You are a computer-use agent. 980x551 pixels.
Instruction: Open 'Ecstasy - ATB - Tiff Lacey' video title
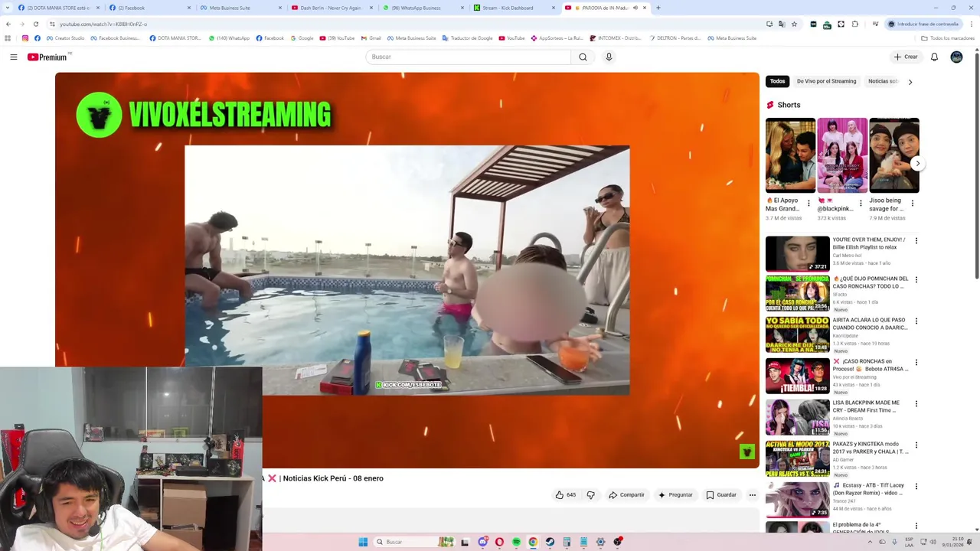point(869,488)
